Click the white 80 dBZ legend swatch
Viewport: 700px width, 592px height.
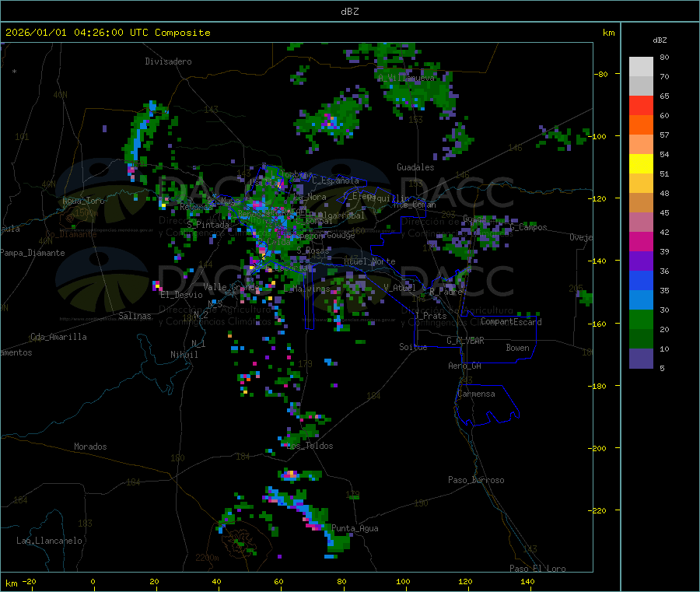click(x=641, y=67)
